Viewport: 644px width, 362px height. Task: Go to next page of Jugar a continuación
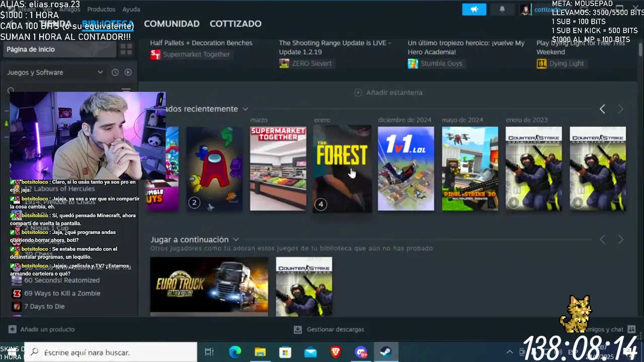tap(620, 240)
